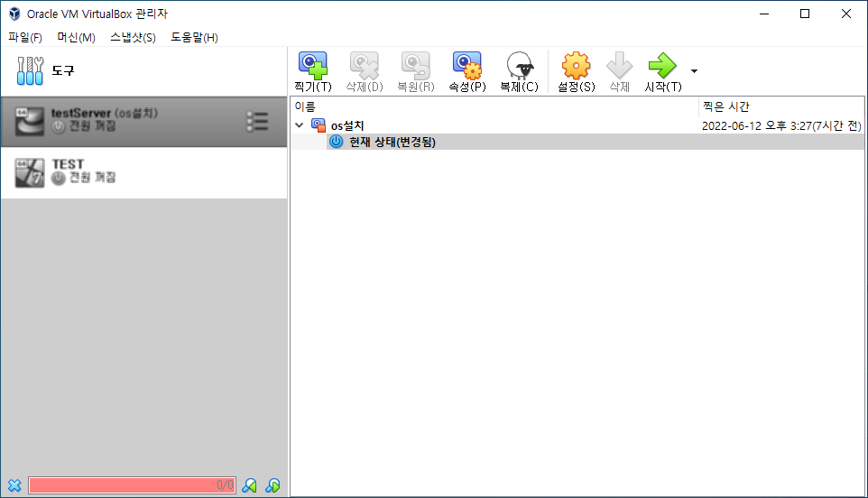The image size is (868, 498).
Task: Open the 도구 tools section
Action: coord(144,71)
